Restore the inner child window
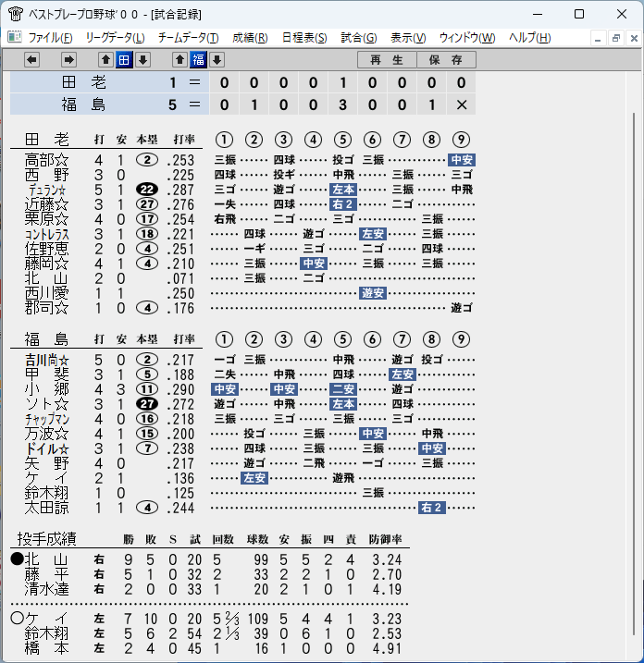The height and width of the screenshot is (663, 644). click(615, 39)
